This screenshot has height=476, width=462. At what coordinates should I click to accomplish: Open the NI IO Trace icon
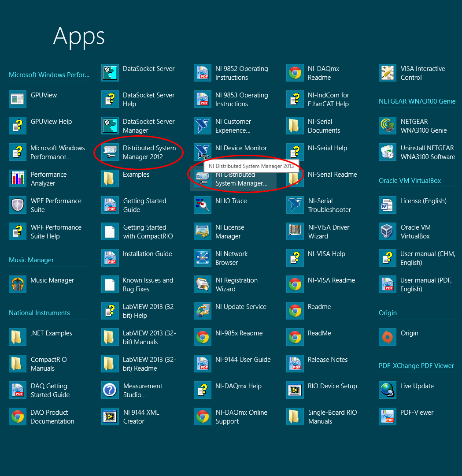pyautogui.click(x=202, y=205)
